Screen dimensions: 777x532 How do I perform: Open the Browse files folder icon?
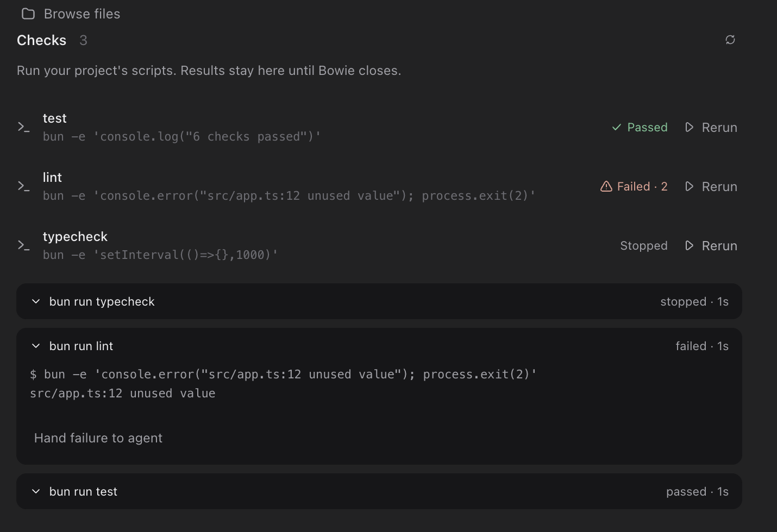(28, 14)
